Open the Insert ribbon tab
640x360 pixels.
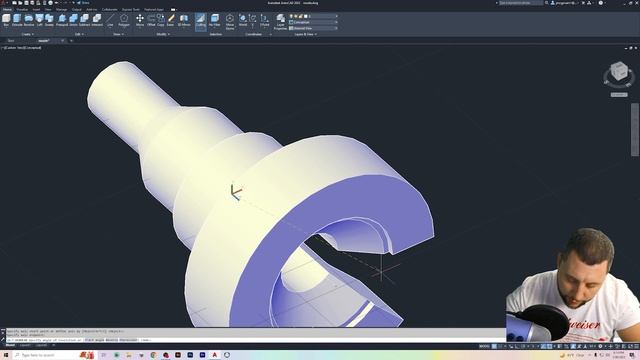[36, 9]
